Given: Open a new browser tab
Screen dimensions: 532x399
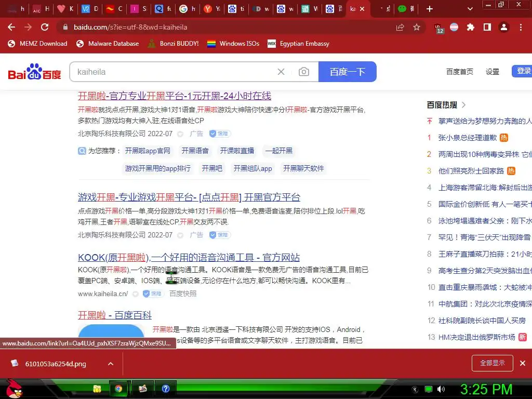Looking at the screenshot, I should [430, 9].
